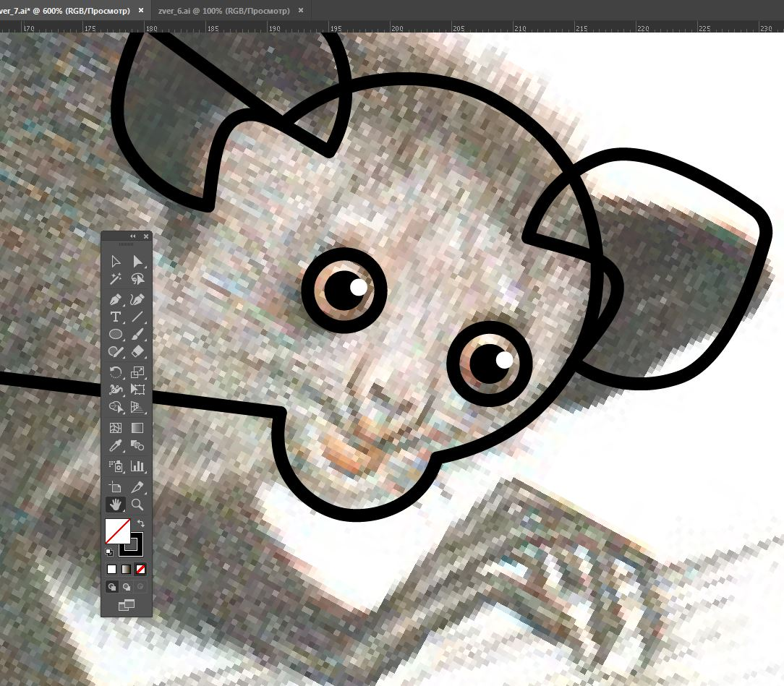784x686 pixels.
Task: Select the Direct Selection tool
Action: [x=137, y=261]
